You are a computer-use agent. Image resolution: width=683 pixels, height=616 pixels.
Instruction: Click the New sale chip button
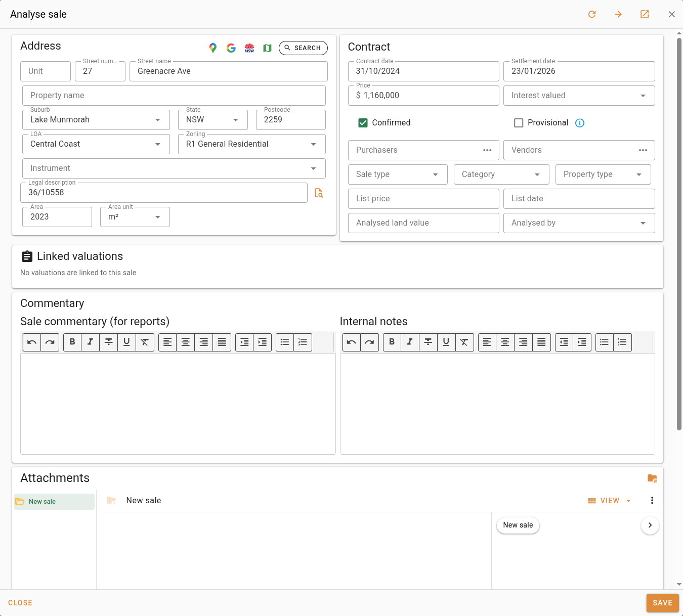coord(518,525)
